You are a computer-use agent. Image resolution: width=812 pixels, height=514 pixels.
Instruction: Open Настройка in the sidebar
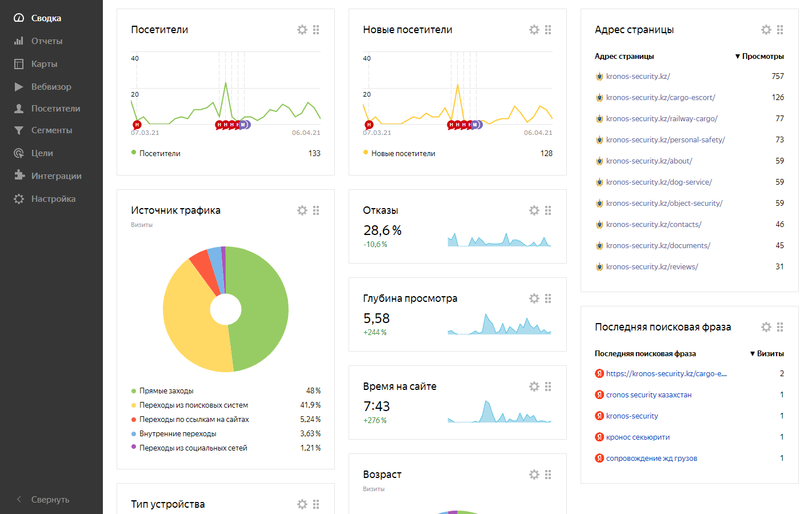[x=53, y=199]
